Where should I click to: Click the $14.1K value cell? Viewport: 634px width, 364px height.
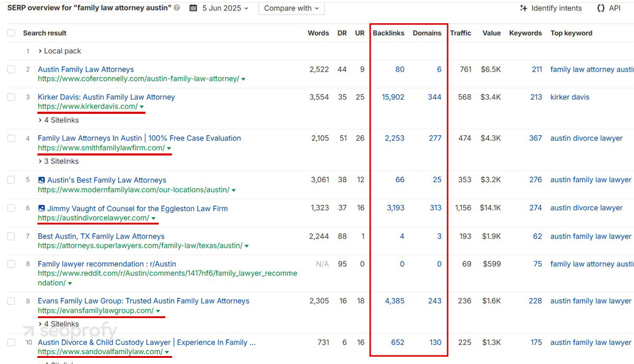coord(490,208)
